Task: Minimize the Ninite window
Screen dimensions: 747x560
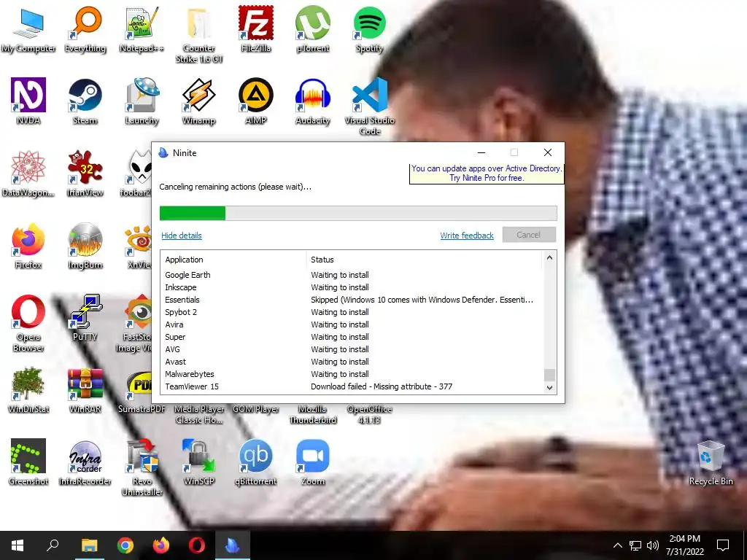Action: pyautogui.click(x=481, y=152)
